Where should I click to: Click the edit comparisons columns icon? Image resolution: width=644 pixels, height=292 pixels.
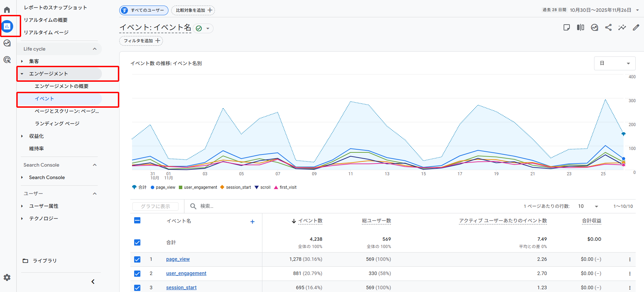(581, 27)
